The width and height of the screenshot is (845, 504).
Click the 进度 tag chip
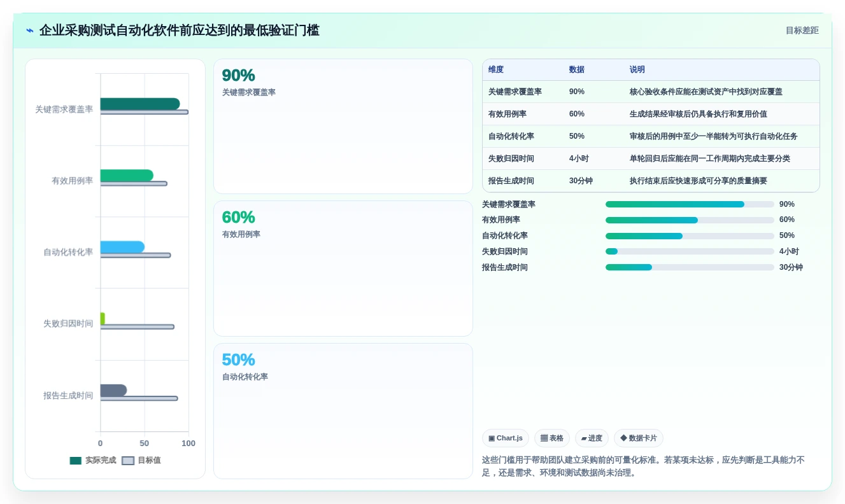pyautogui.click(x=592, y=438)
